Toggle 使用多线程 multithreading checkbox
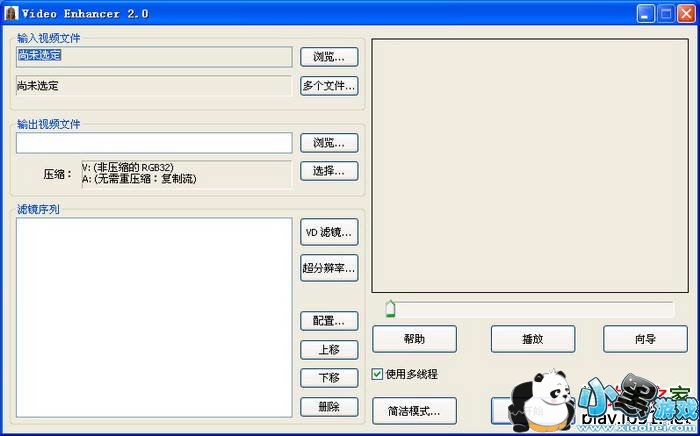The width and height of the screenshot is (700, 436). [x=377, y=374]
